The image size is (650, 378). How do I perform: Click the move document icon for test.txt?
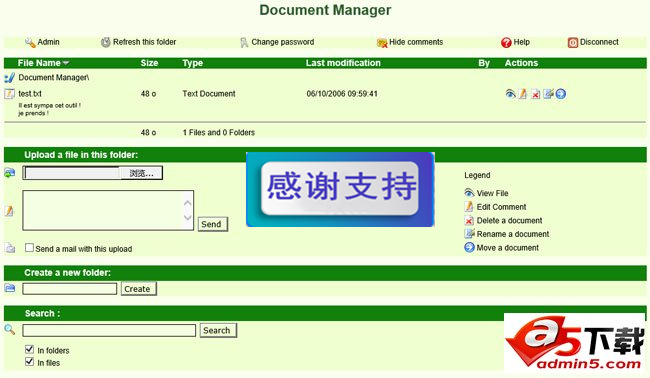point(560,94)
